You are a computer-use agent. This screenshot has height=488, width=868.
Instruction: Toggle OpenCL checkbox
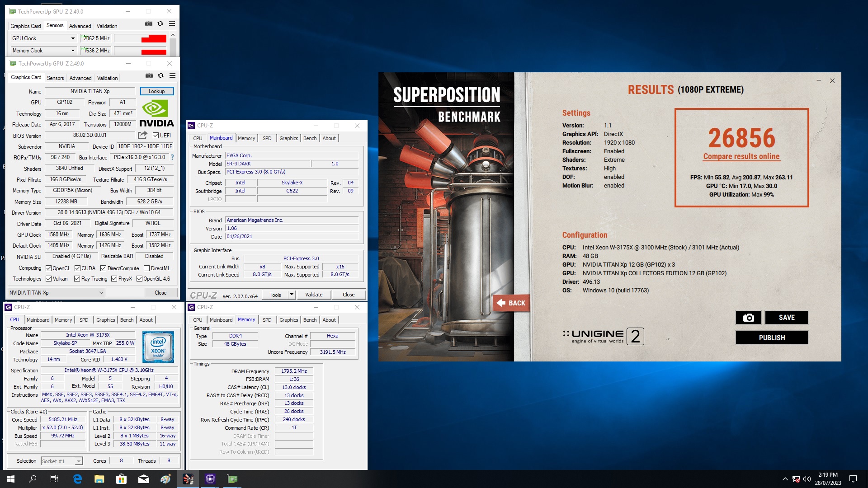tap(48, 268)
